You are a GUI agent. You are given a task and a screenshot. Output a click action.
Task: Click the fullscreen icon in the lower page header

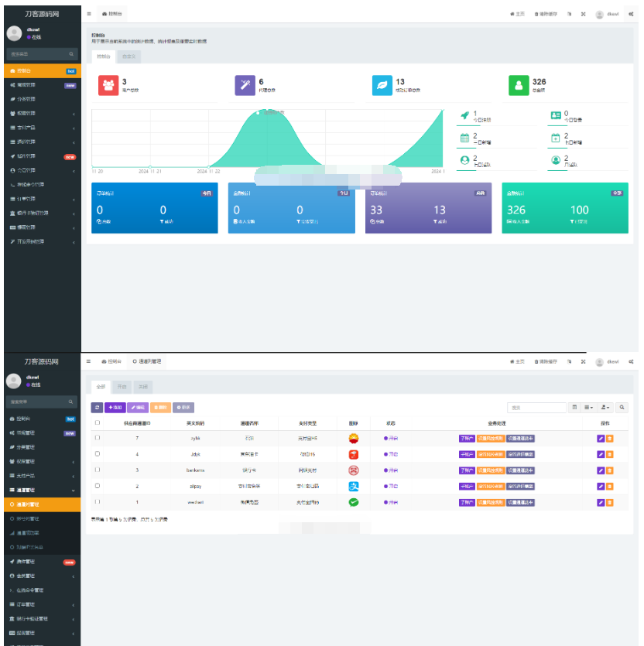point(583,361)
